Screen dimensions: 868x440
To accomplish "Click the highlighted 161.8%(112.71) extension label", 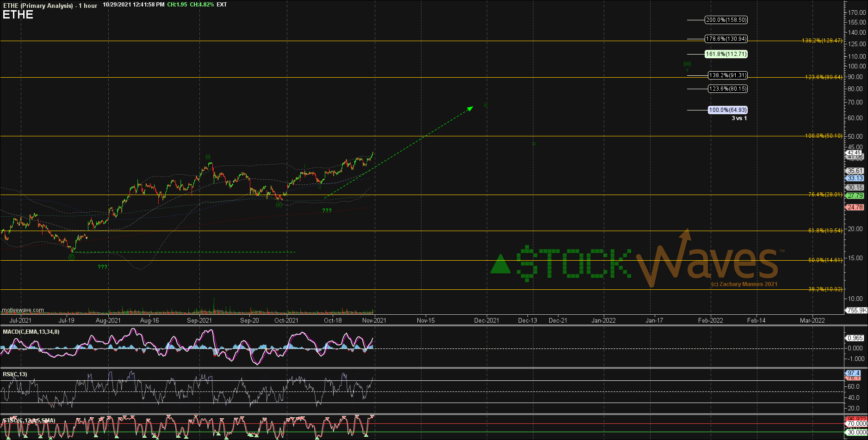I will [726, 54].
